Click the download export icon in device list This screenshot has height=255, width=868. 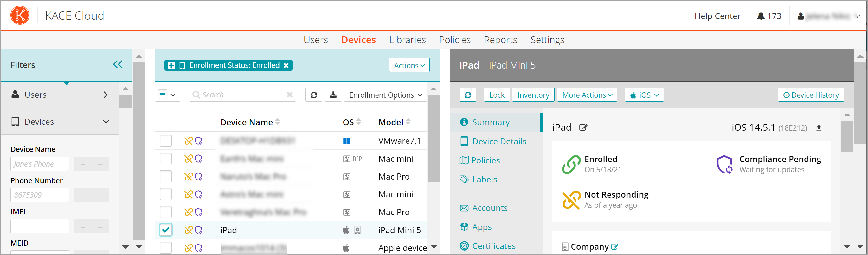coord(333,95)
